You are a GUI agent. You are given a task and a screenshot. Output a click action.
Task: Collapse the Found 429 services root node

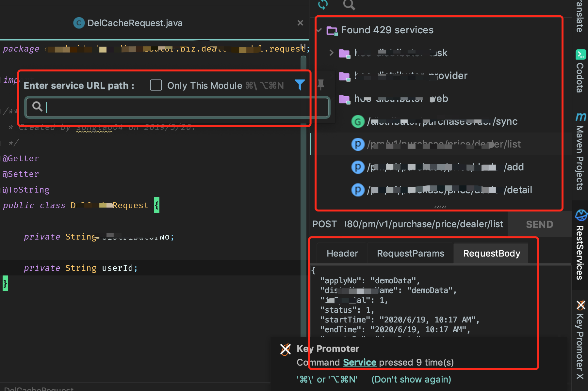(x=319, y=30)
